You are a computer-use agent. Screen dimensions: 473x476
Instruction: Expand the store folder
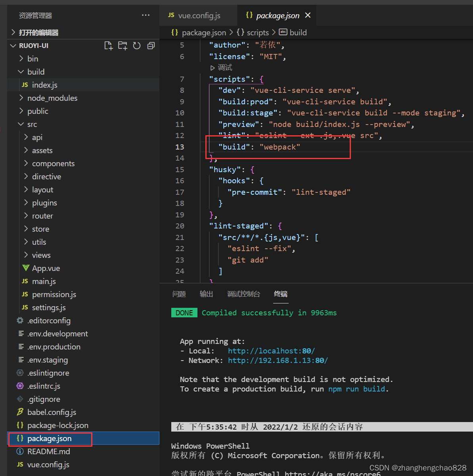[x=83, y=229]
